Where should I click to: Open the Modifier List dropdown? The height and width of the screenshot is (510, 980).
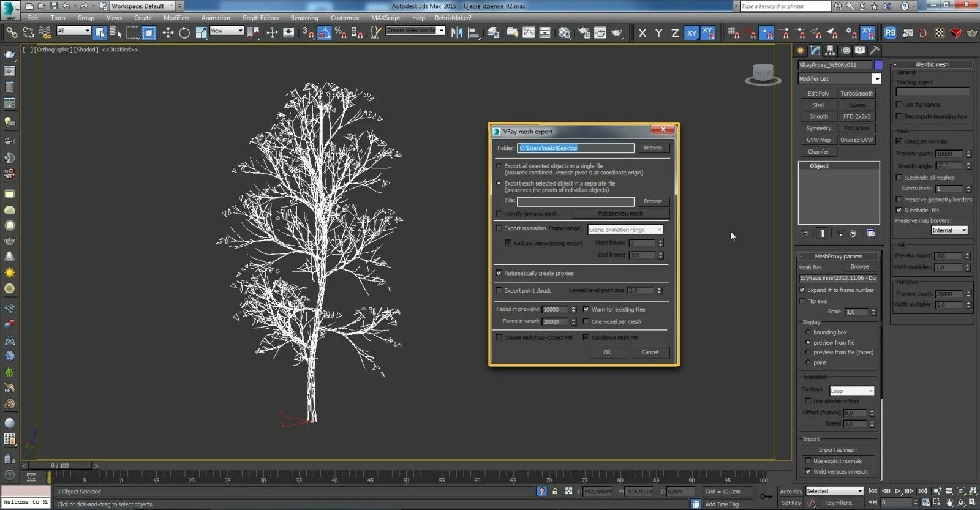839,79
